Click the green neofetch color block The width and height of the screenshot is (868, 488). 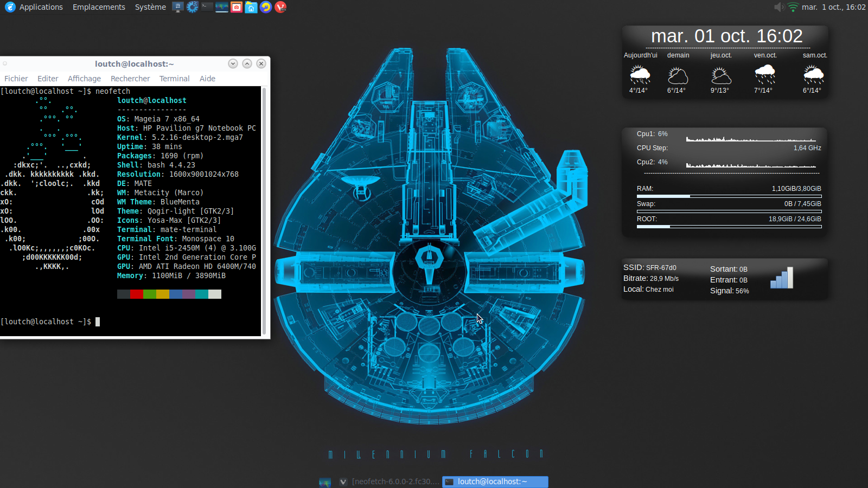pyautogui.click(x=150, y=294)
